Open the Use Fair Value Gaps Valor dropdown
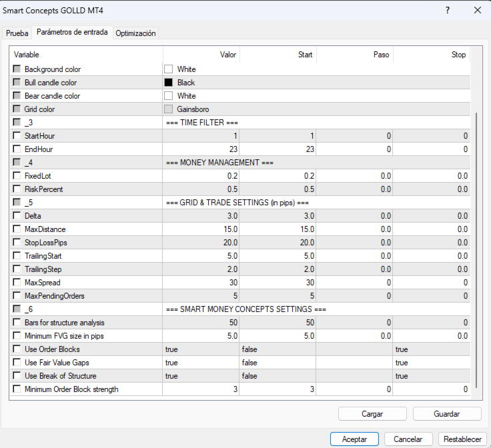Screen dimensions: 491x448 [201, 363]
